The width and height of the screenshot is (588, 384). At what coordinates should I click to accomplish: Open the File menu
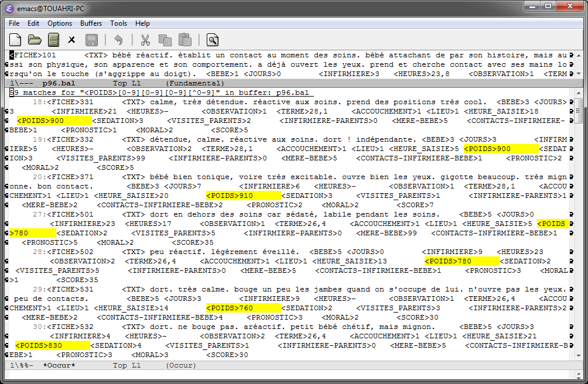(x=14, y=23)
